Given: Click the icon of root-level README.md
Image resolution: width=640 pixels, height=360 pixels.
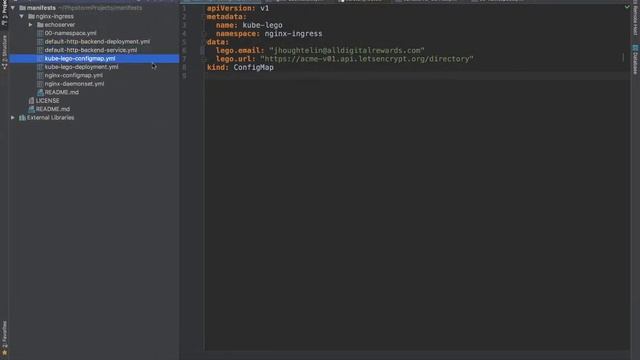Looking at the screenshot, I should click(31, 109).
